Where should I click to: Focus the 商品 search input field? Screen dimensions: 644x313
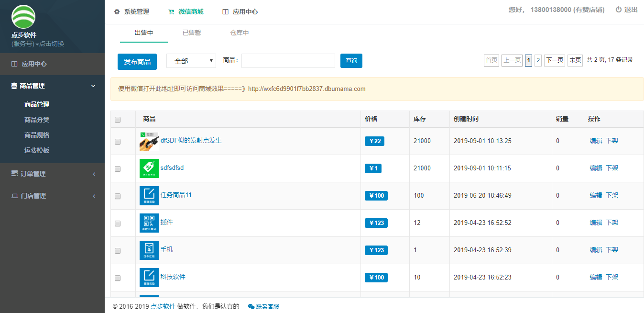coord(288,61)
